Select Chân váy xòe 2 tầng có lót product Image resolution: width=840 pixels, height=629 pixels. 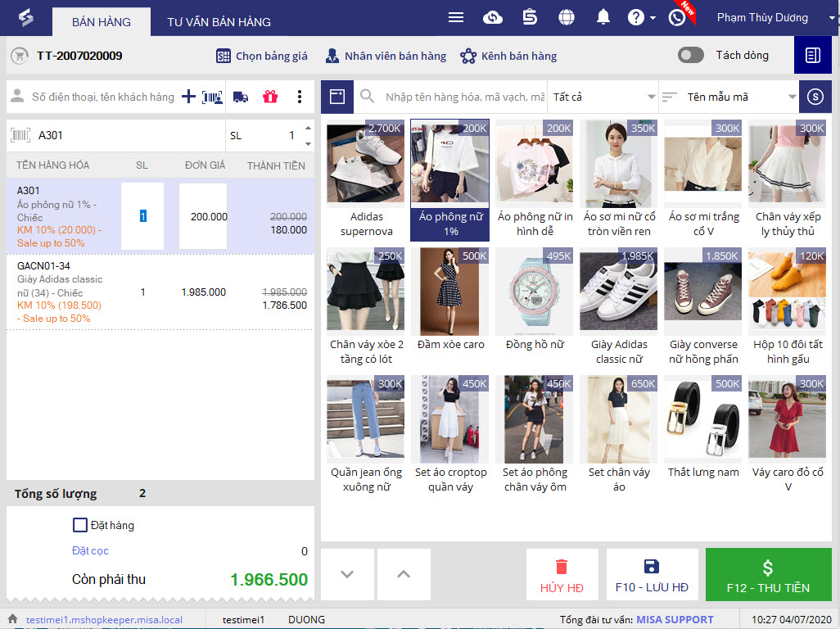[366, 307]
